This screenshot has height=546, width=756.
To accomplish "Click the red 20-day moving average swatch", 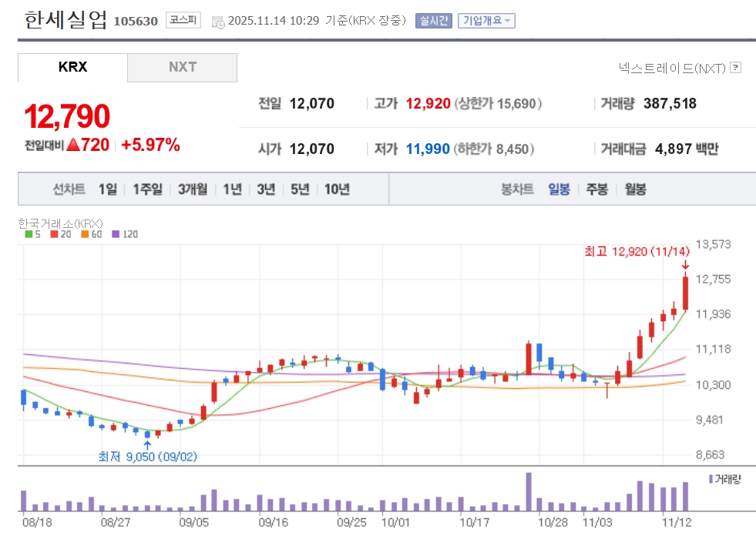I will point(54,234).
